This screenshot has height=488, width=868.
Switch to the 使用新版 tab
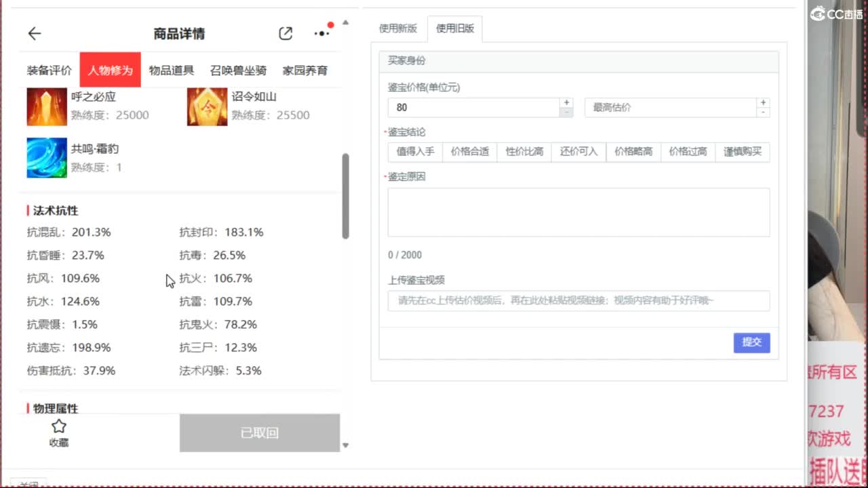(398, 28)
